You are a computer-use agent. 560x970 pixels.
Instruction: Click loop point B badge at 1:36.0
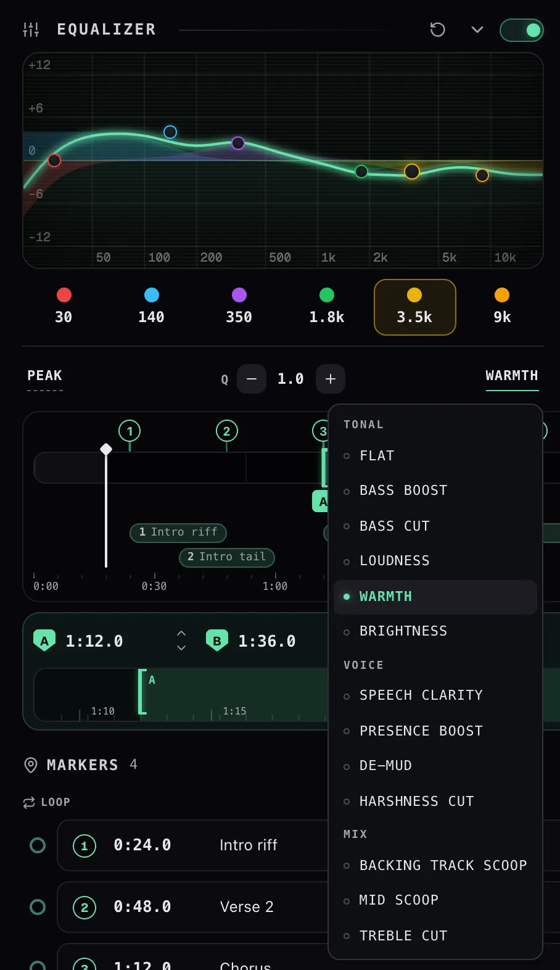point(217,641)
